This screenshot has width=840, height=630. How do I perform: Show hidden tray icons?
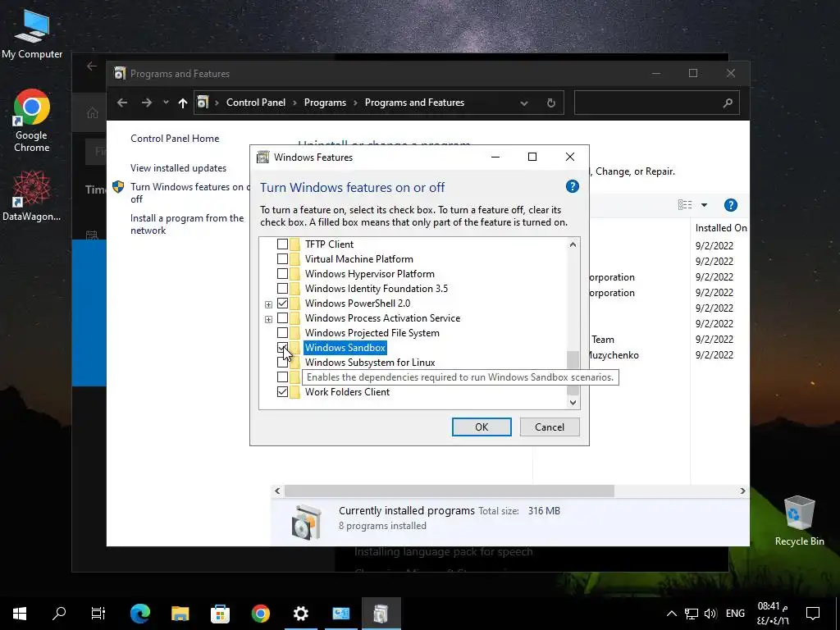(x=671, y=614)
